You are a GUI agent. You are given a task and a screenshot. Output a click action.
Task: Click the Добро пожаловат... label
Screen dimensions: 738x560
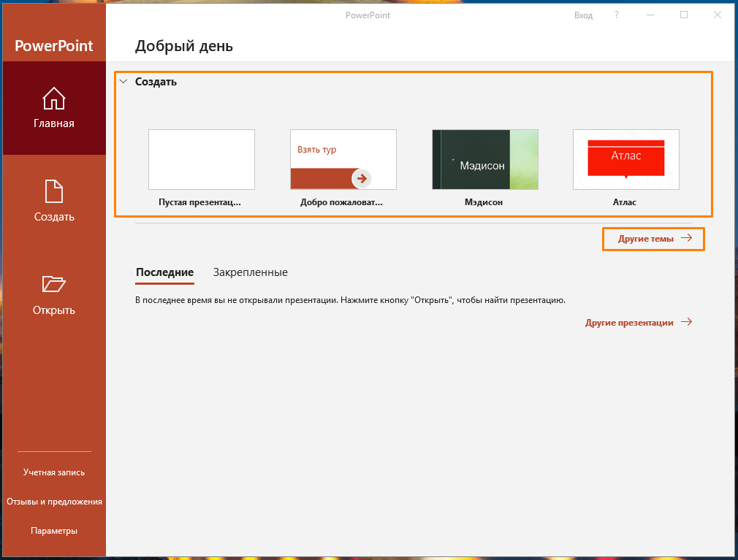pyautogui.click(x=341, y=202)
